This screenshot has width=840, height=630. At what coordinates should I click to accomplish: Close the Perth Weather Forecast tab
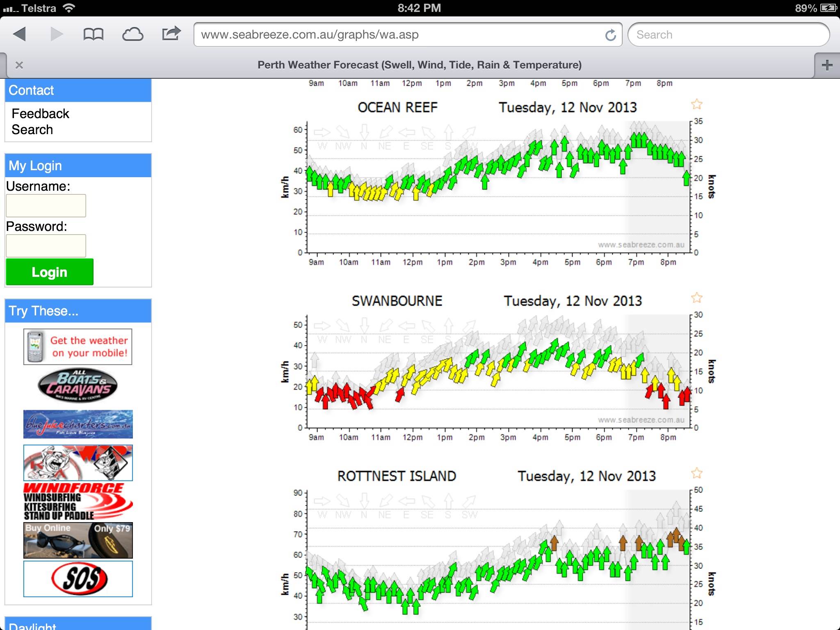pos(19,65)
